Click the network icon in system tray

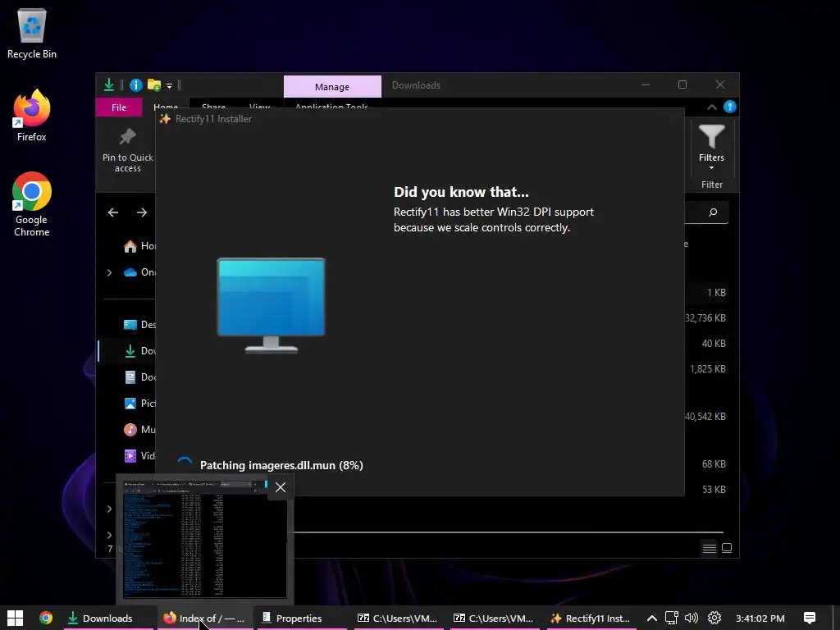pyautogui.click(x=671, y=619)
